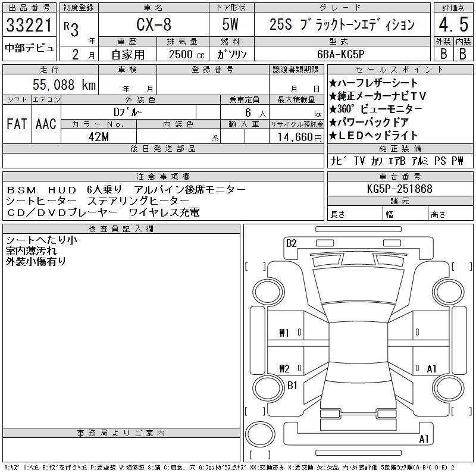The image size is (476, 476).
Task: Select the chassis number KG5P-251868
Action: (400, 189)
